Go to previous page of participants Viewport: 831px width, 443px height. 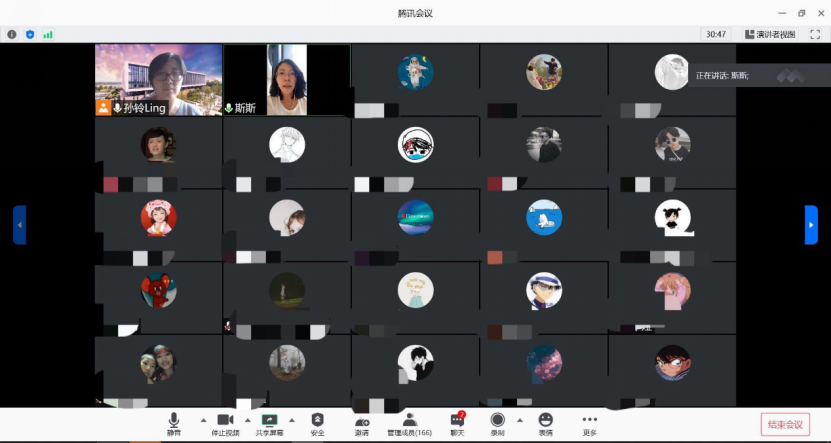pos(19,225)
